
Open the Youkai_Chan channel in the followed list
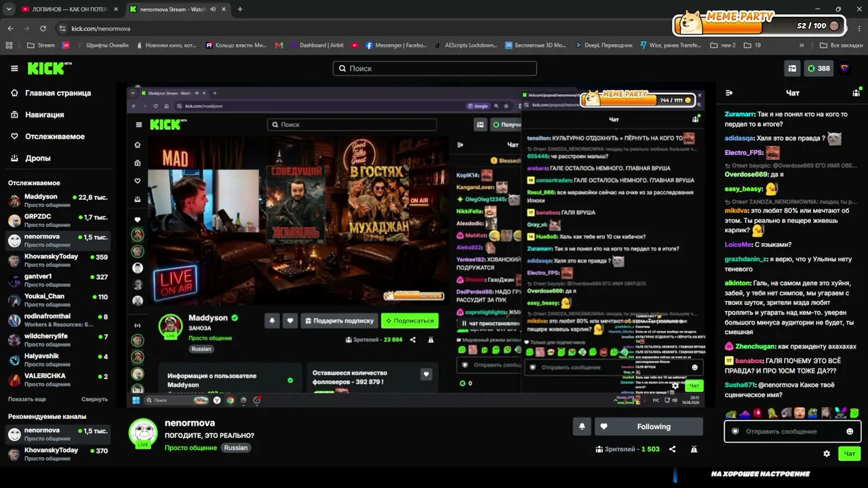coord(58,300)
